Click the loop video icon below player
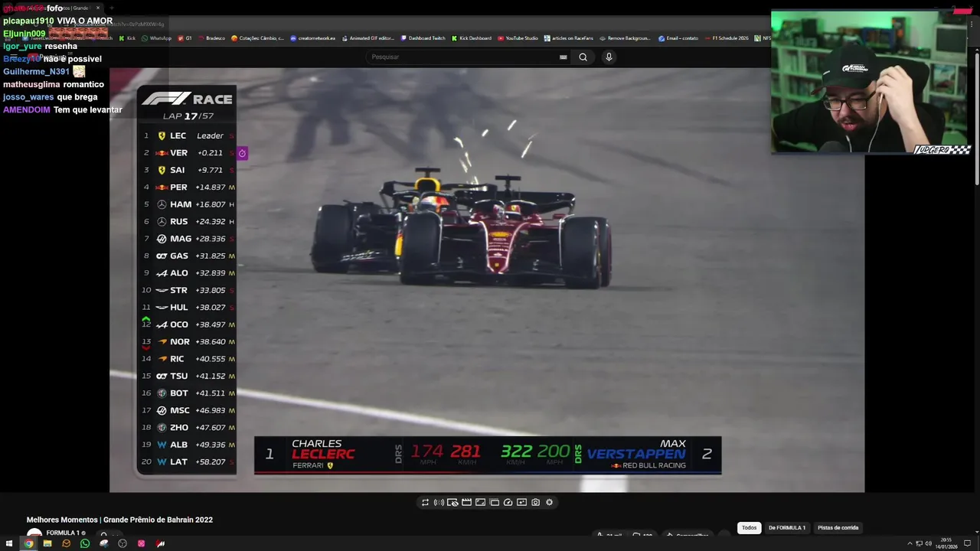This screenshot has width=980, height=551. pyautogui.click(x=425, y=502)
